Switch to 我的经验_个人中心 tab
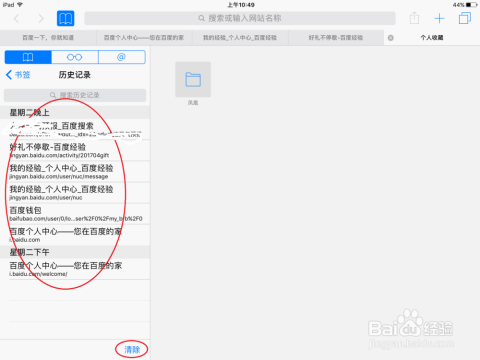This screenshot has width=480, height=360. pos(240,38)
